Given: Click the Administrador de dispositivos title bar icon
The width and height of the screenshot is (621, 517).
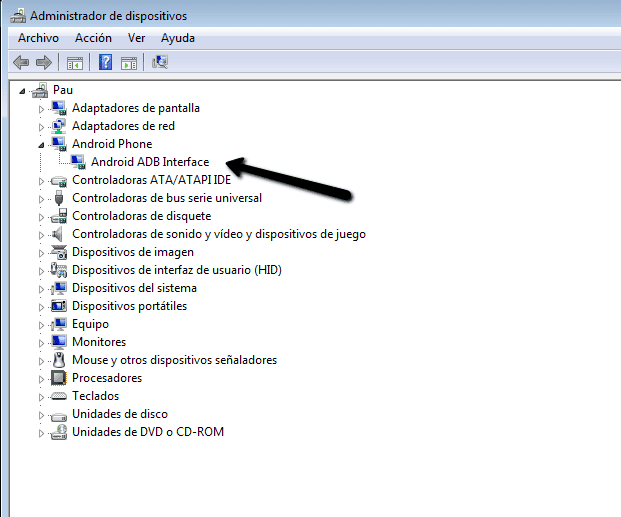Looking at the screenshot, I should (18, 16).
